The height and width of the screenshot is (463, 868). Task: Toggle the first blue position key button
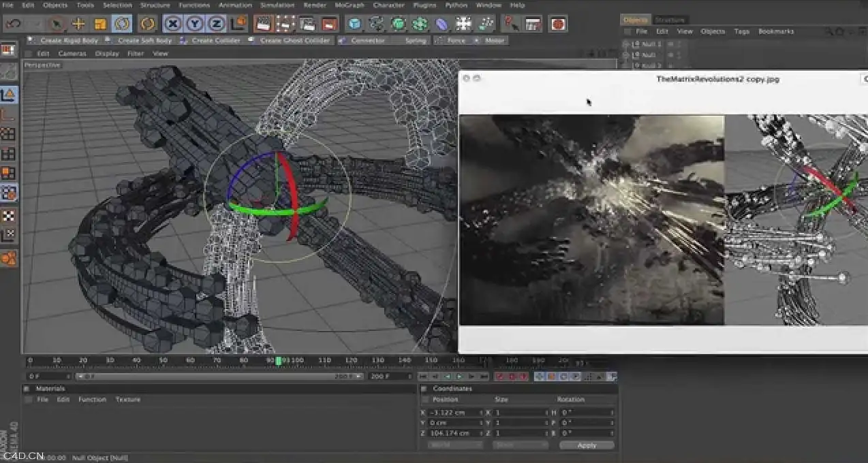(539, 377)
